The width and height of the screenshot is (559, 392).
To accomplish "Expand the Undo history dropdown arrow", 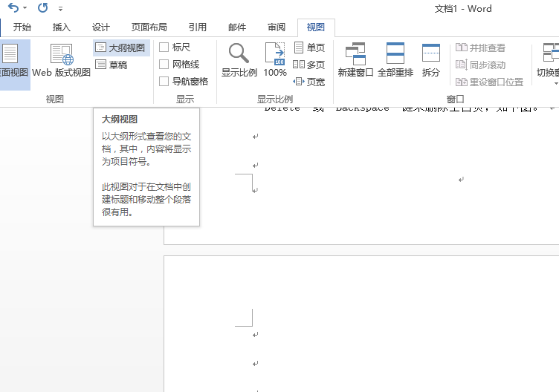I will 25,9.
